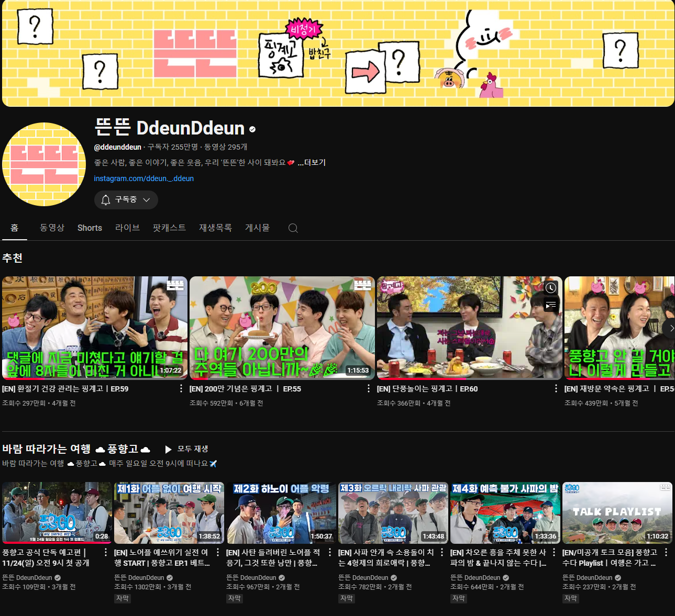This screenshot has width=675, height=616.
Task: Open the instagram.com/ddeun._.ddeun link
Action: (x=143, y=178)
